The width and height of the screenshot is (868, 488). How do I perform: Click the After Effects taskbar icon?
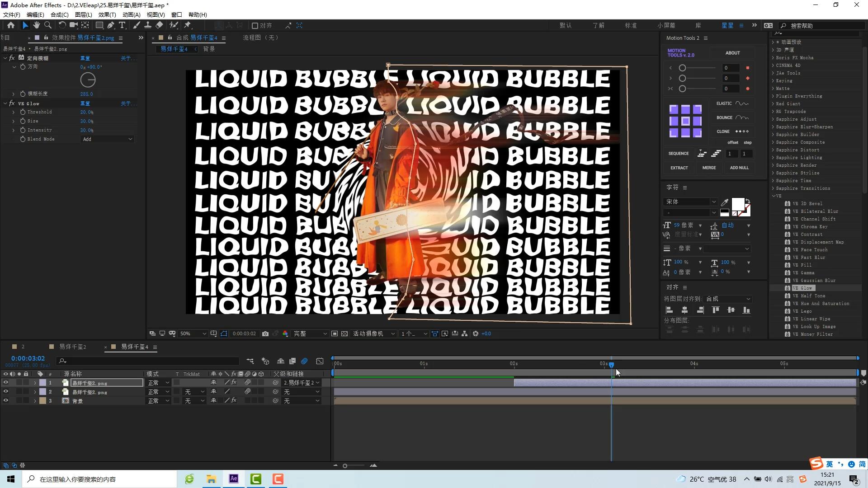click(233, 479)
